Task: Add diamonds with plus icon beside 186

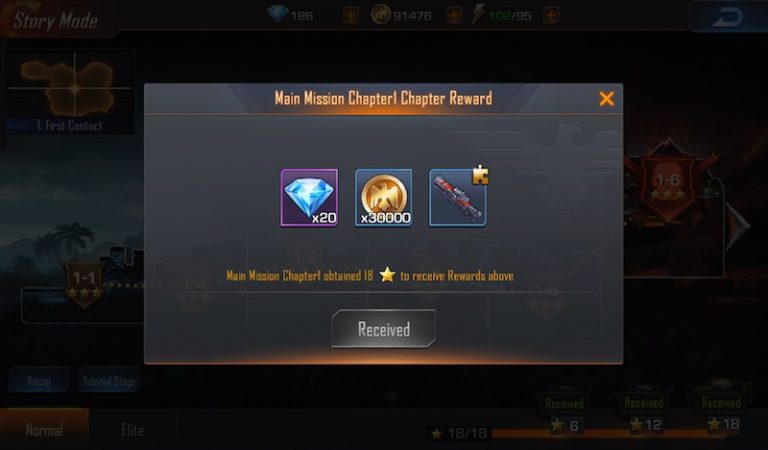Action: click(350, 15)
